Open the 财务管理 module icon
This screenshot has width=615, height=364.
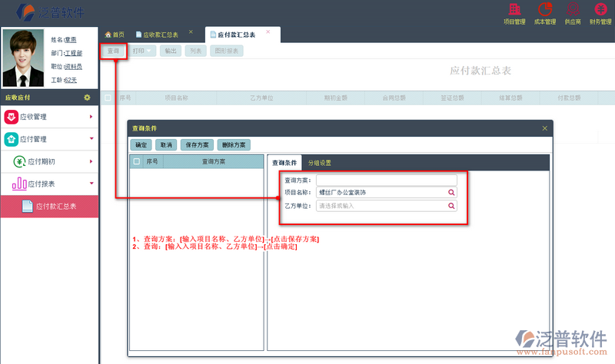[x=600, y=9]
